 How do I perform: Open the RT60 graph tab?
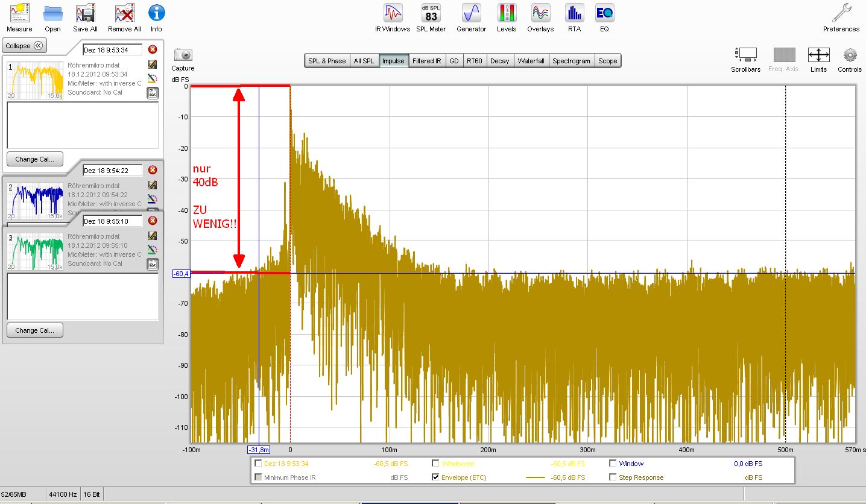tap(475, 61)
